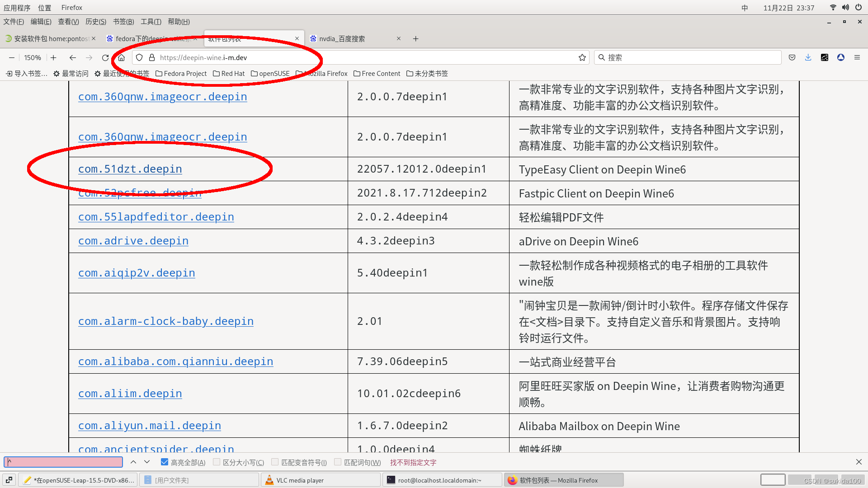The width and height of the screenshot is (868, 488).
Task: Open the Firefox hamburger application menu
Action: (x=857, y=58)
